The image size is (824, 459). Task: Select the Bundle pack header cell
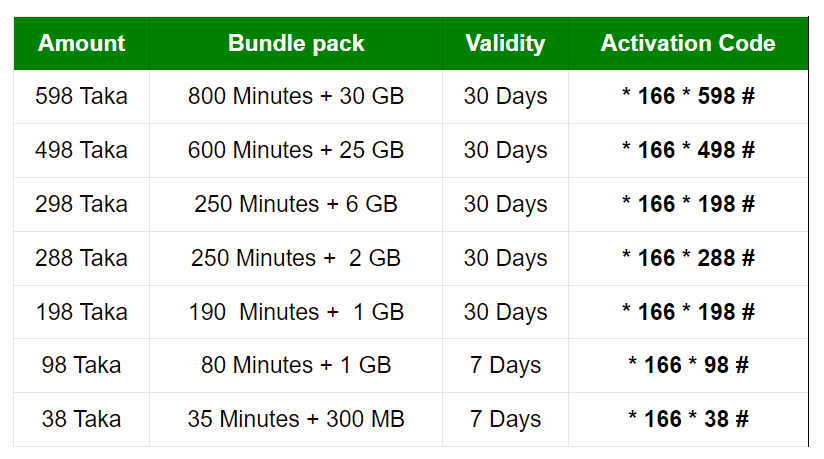296,43
